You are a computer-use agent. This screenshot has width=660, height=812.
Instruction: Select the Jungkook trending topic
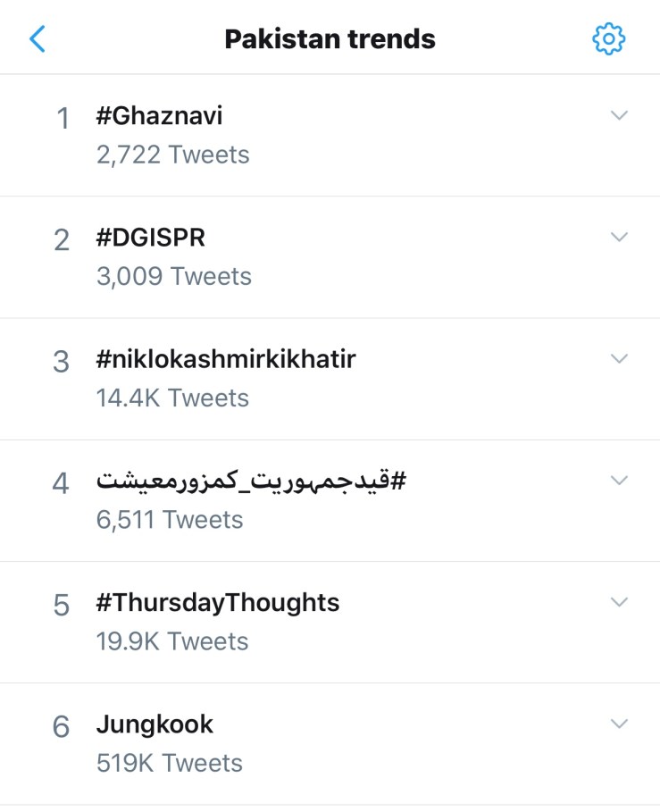coord(155,724)
